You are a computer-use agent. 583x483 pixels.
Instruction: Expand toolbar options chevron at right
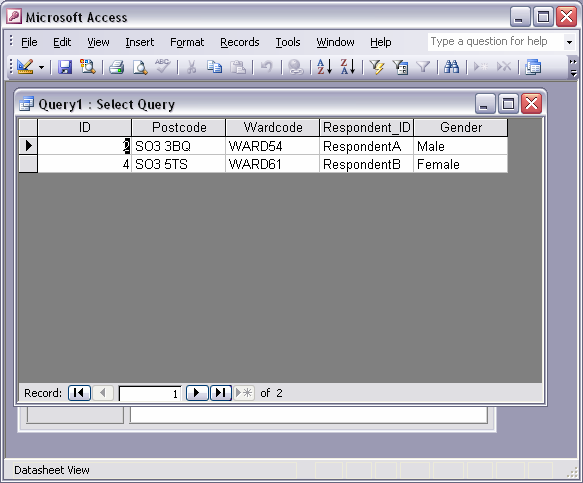pyautogui.click(x=573, y=67)
